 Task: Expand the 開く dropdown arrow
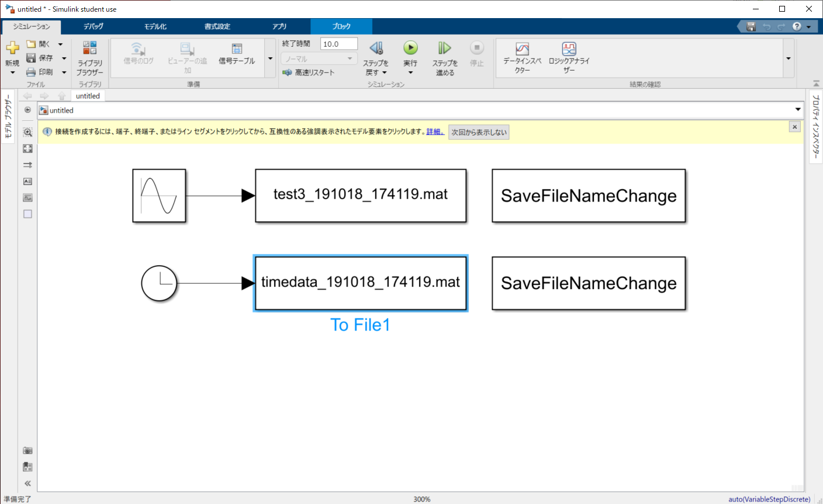click(x=60, y=44)
